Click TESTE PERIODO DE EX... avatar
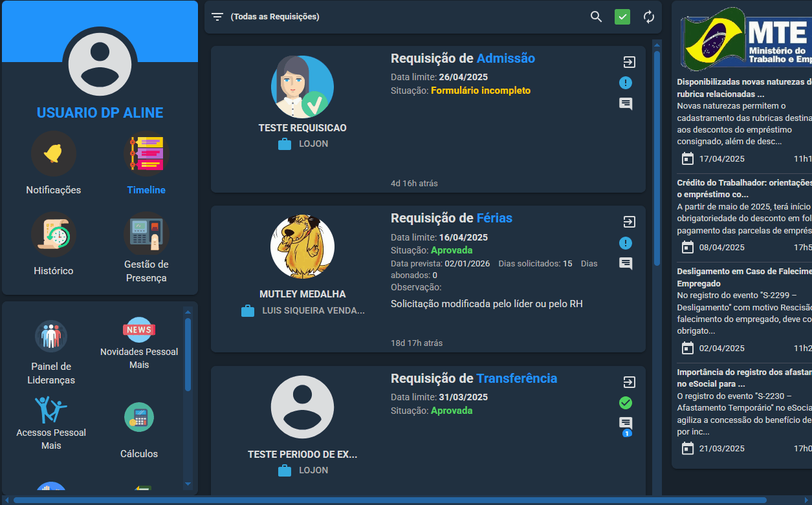 tap(302, 407)
